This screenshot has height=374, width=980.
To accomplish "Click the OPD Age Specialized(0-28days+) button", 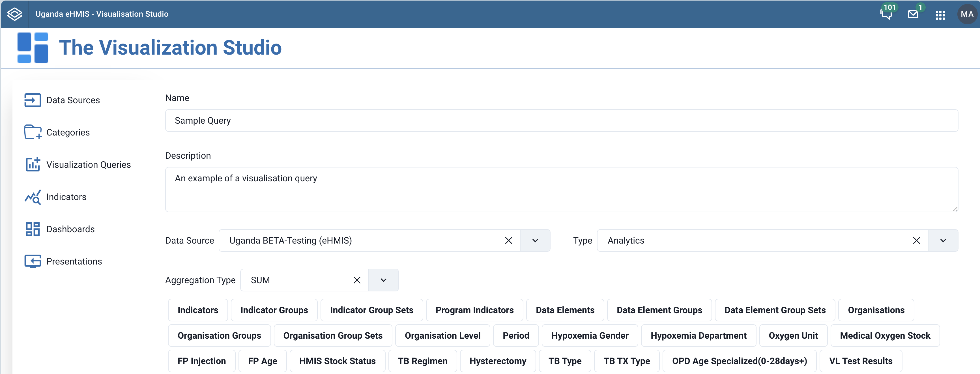I will tap(739, 361).
